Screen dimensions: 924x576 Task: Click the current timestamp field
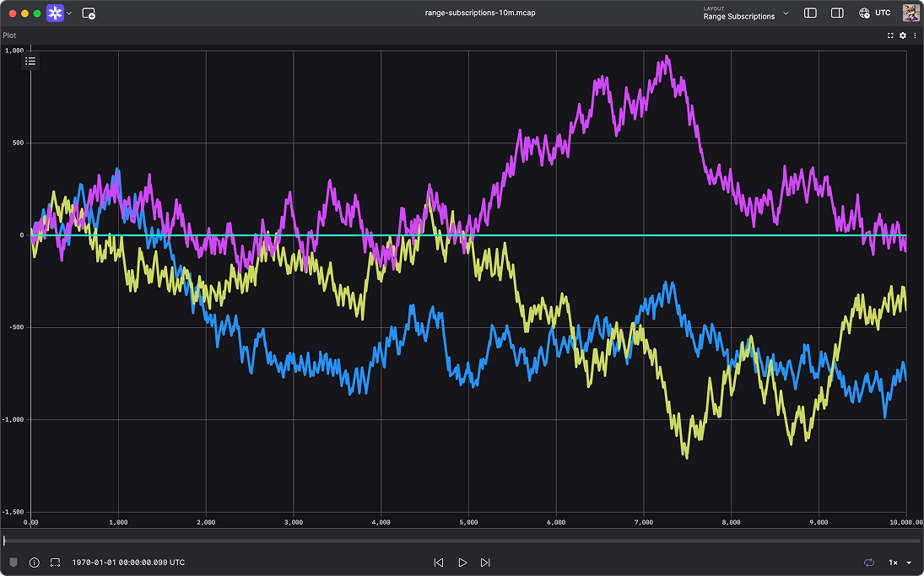coord(128,563)
